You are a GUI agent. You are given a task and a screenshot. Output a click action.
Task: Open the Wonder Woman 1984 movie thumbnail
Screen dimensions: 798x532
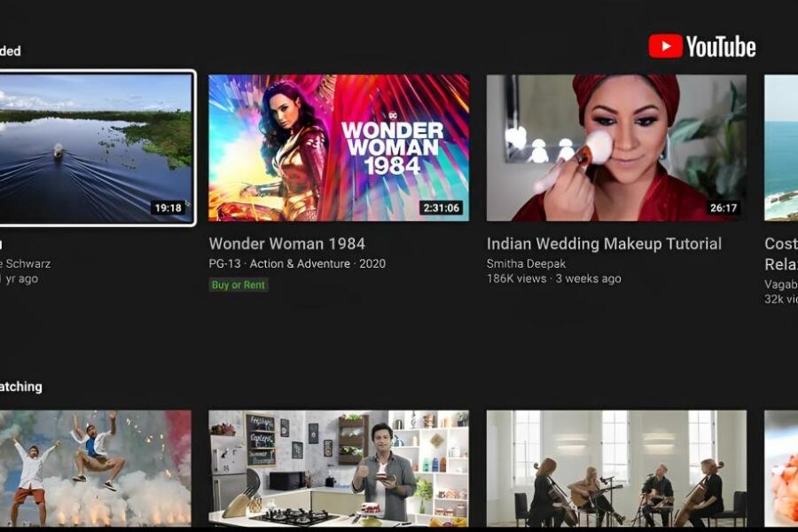click(x=339, y=148)
